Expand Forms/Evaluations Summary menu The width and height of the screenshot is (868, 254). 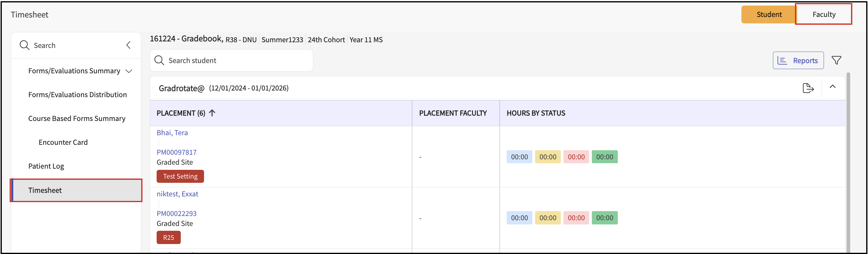(x=129, y=71)
